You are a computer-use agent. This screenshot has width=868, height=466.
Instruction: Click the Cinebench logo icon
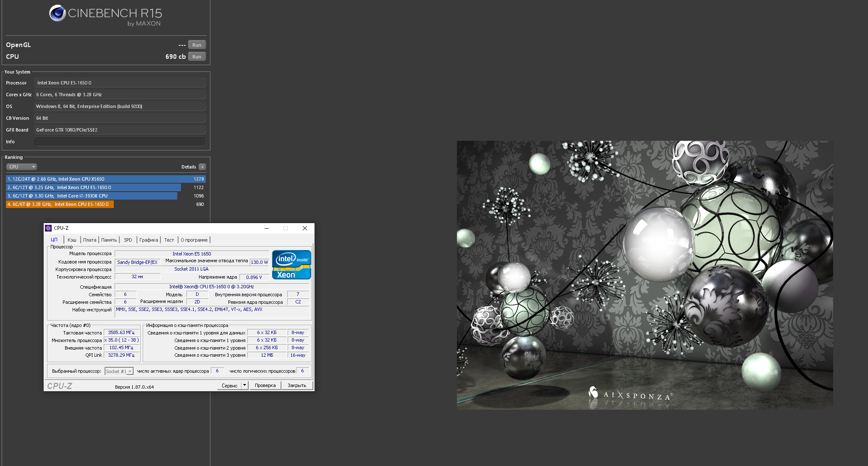pos(58,13)
